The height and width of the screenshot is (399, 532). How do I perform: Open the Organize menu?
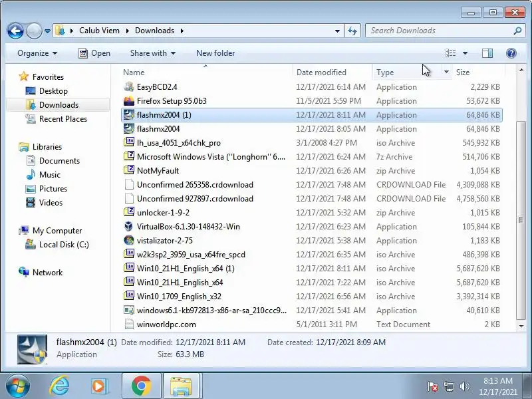click(37, 53)
